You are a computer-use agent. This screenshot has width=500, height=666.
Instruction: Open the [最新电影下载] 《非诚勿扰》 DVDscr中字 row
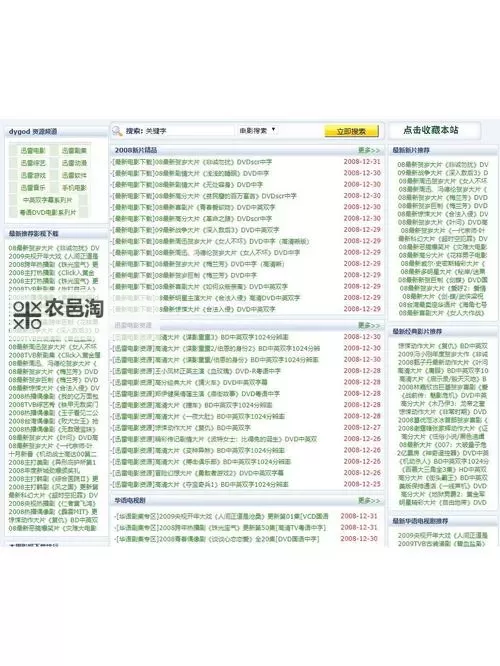(192, 162)
